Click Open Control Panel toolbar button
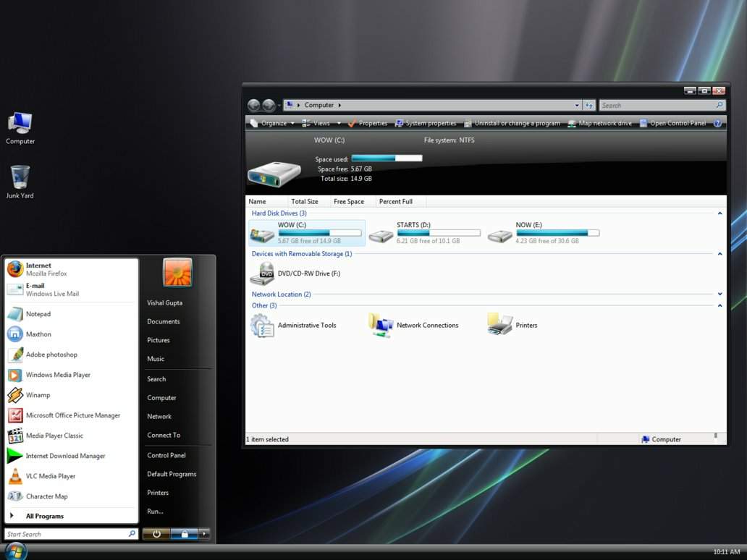The height and width of the screenshot is (560, 747). [672, 123]
